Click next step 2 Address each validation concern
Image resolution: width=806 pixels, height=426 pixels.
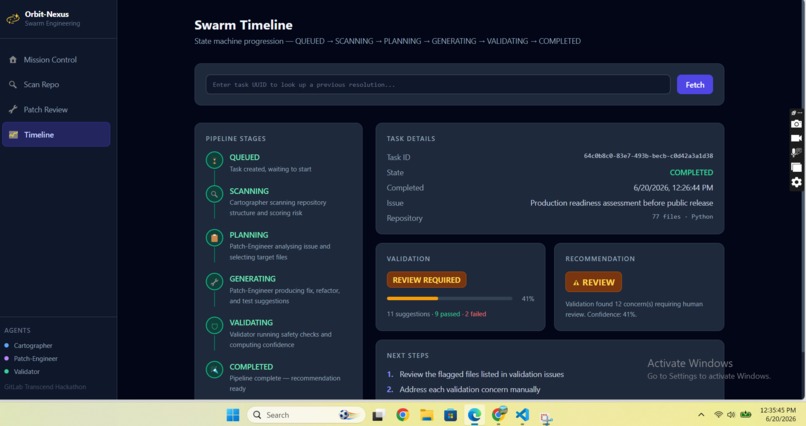click(x=470, y=390)
